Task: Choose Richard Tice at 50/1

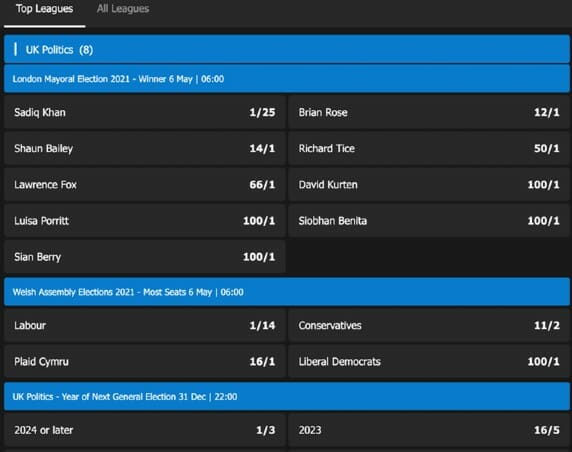Action: [429, 148]
